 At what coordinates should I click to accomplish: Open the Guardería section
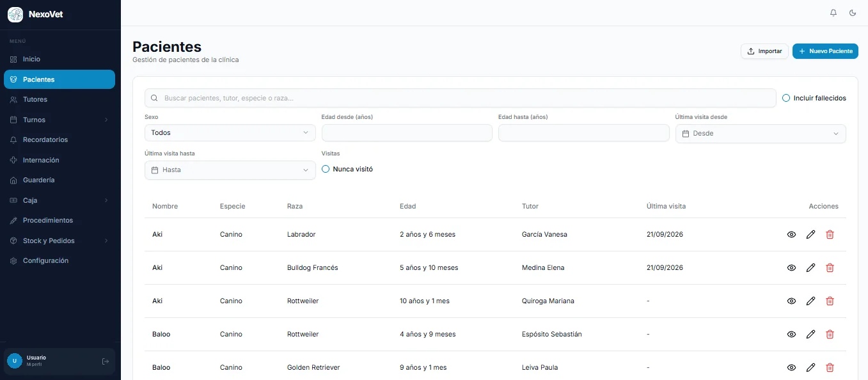pyautogui.click(x=59, y=180)
